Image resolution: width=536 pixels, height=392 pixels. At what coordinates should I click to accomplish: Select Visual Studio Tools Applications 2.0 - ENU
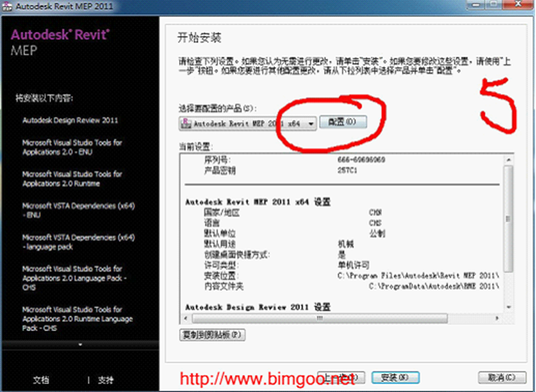tap(72, 147)
